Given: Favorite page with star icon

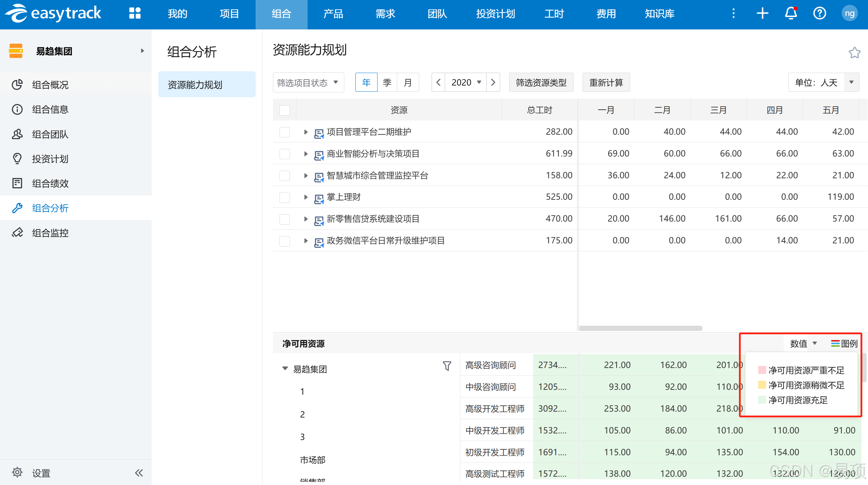Looking at the screenshot, I should [x=854, y=53].
